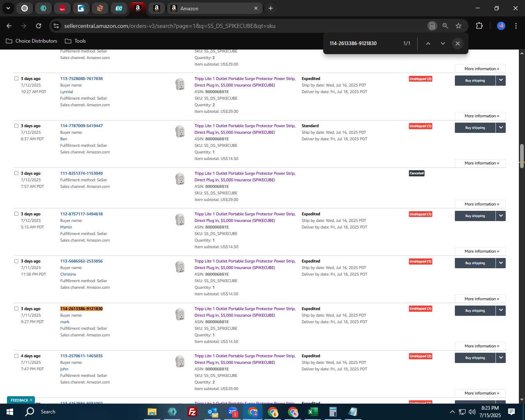
Task: Select checkbox for canceled order 111-8251374-1153049
Action: coord(16,173)
